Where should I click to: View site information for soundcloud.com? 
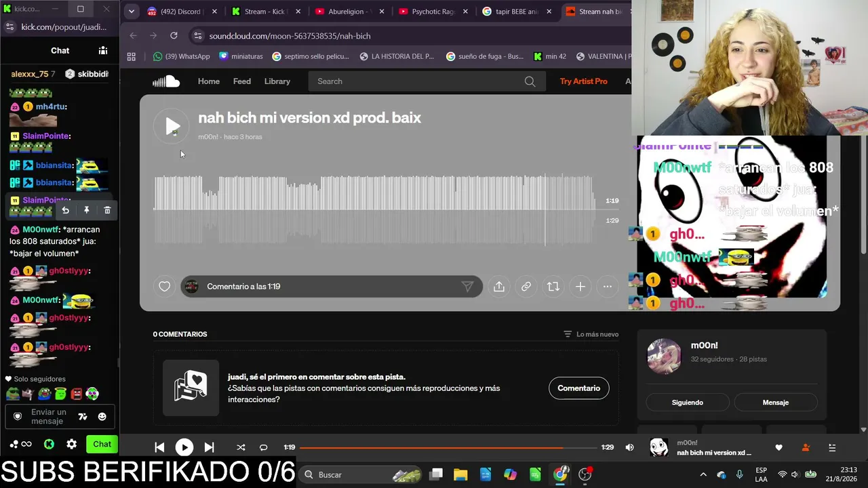197,36
